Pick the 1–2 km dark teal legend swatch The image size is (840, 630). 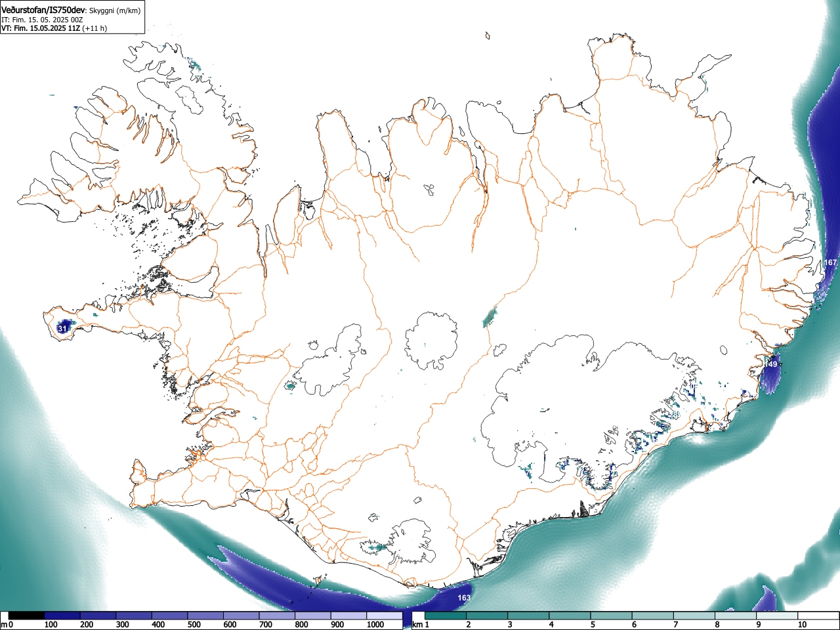(446, 615)
